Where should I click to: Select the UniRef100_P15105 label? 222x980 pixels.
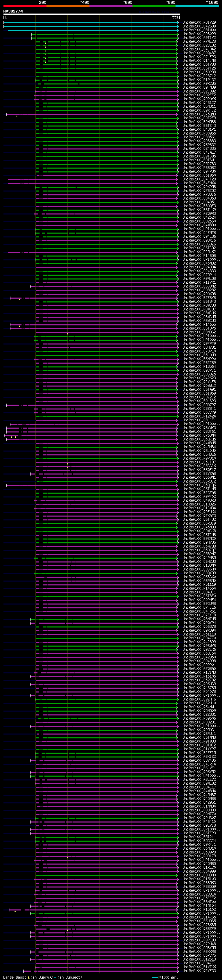(x=199, y=676)
